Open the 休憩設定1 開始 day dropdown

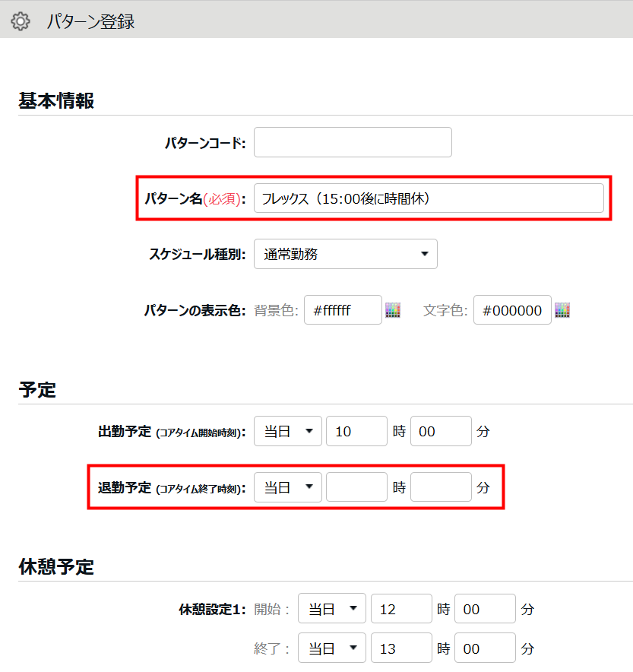pyautogui.click(x=331, y=609)
